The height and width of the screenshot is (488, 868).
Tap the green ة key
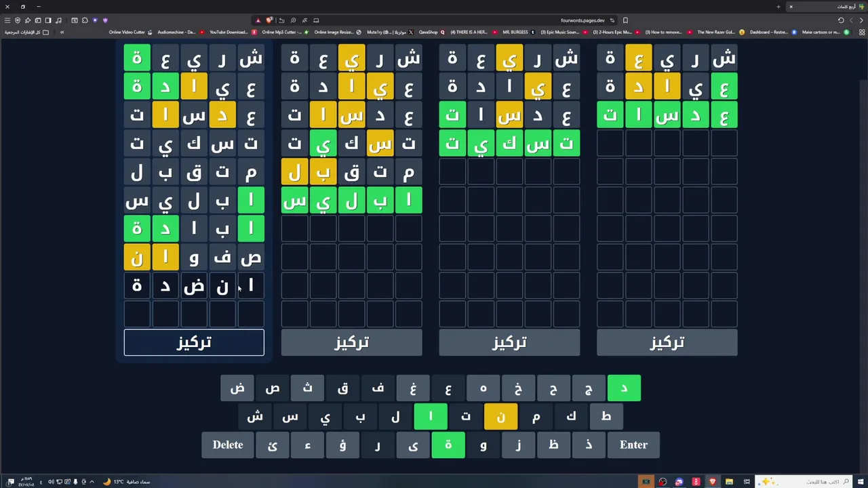point(448,445)
